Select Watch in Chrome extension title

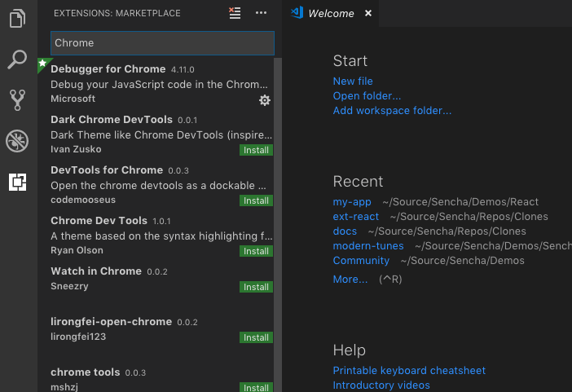96,271
